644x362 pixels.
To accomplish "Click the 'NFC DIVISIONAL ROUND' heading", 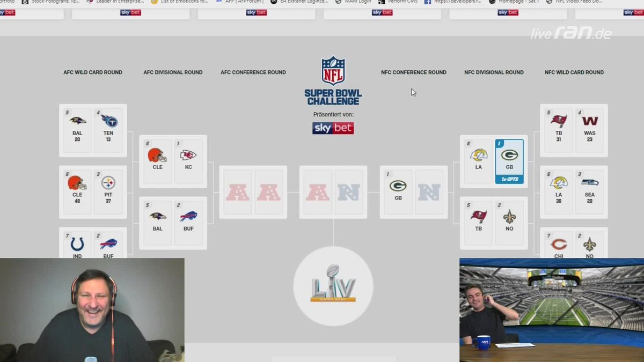I will tap(494, 72).
